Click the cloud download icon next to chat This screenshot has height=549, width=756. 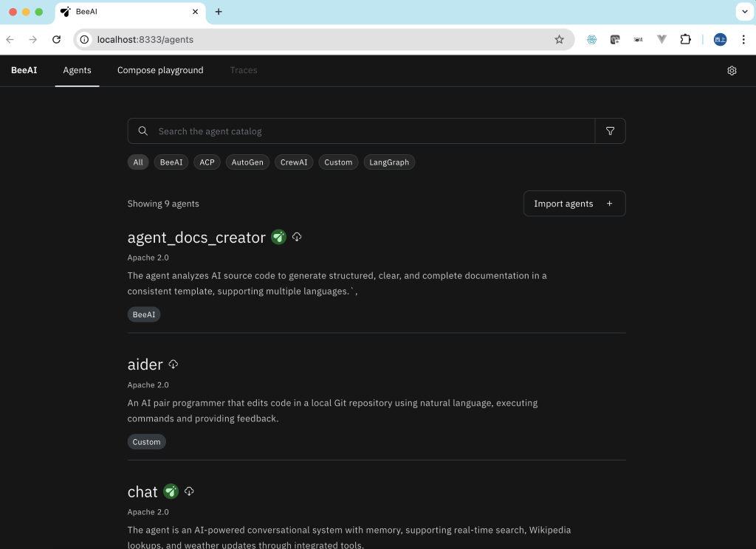pos(189,491)
